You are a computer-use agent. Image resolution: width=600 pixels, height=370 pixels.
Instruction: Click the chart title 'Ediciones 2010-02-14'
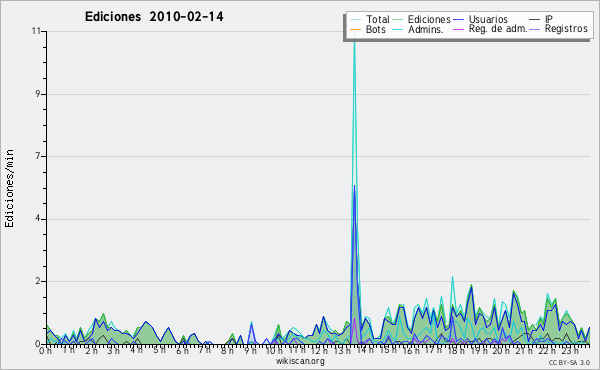154,17
